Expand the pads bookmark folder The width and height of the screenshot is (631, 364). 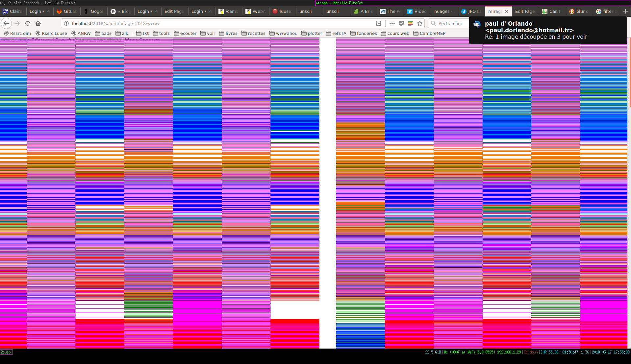[x=103, y=33]
